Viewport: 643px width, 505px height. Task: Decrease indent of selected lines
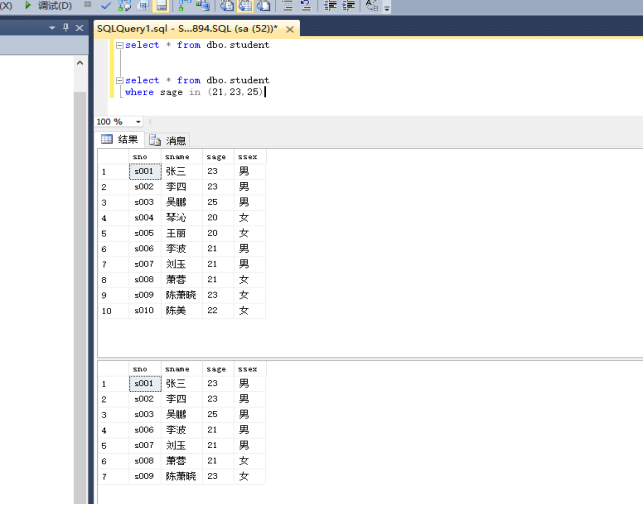click(x=330, y=5)
